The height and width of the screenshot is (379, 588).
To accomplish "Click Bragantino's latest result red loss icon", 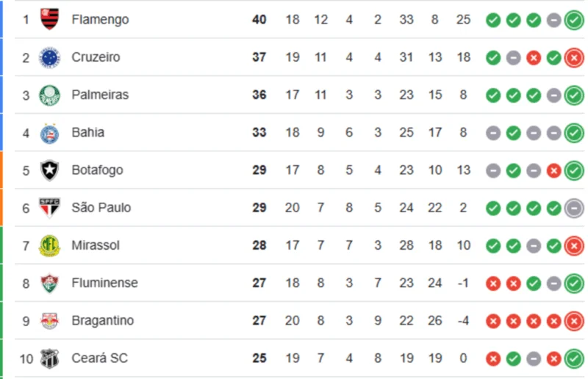I will click(x=574, y=321).
